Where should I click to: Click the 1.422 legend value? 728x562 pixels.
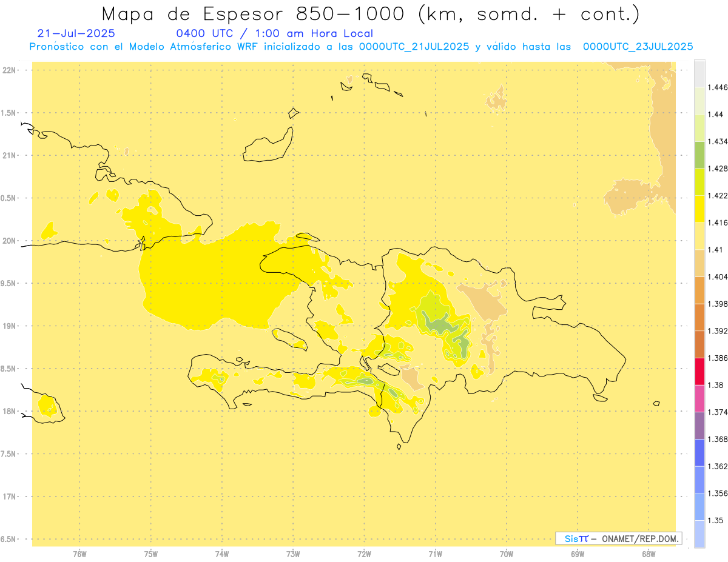pos(718,195)
